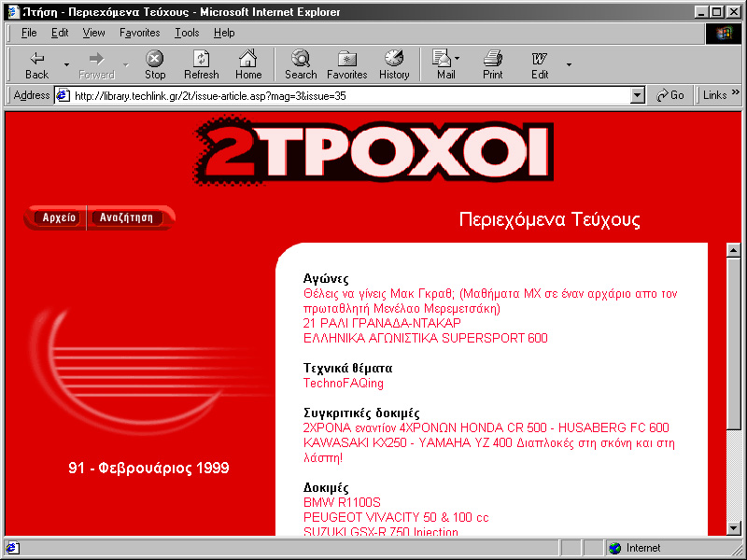Image resolution: width=747 pixels, height=560 pixels.
Task: Open the Favorites menu
Action: click(x=139, y=33)
